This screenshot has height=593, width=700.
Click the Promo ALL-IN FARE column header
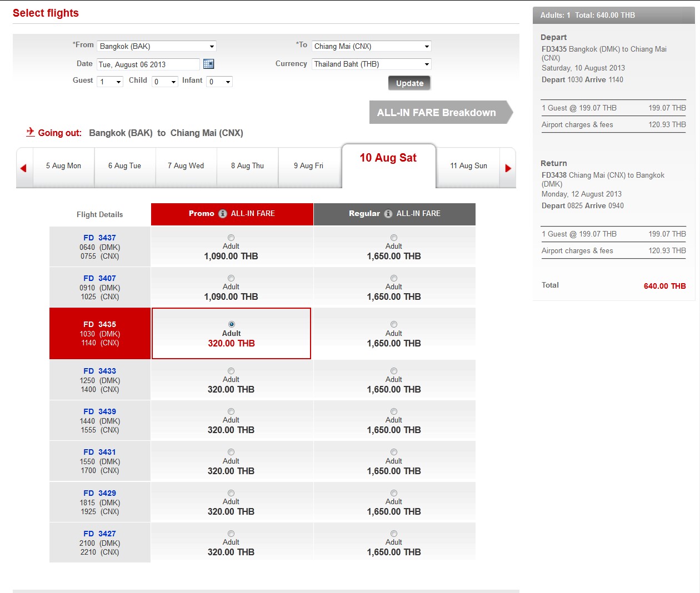click(232, 214)
